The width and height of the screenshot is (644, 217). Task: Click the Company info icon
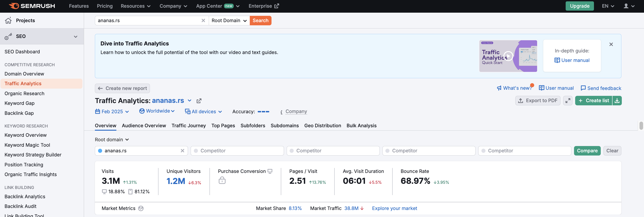tap(281, 112)
